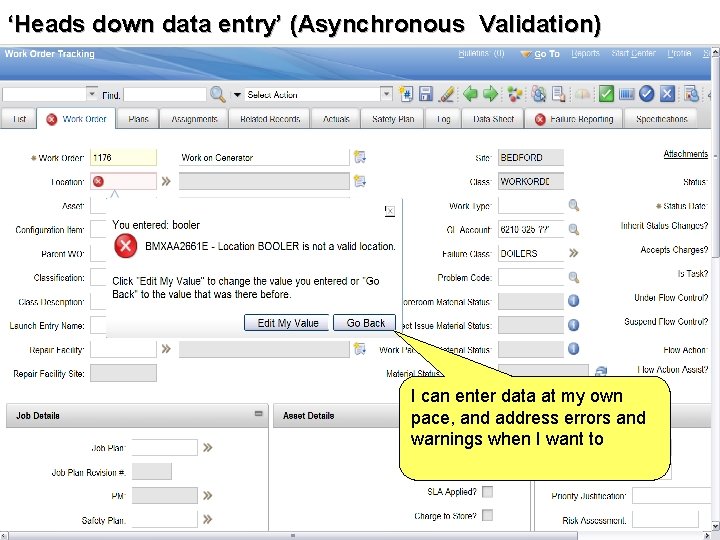720x540 pixels.
Task: Click info icon for Direct Issue Material Status
Action: (x=574, y=325)
